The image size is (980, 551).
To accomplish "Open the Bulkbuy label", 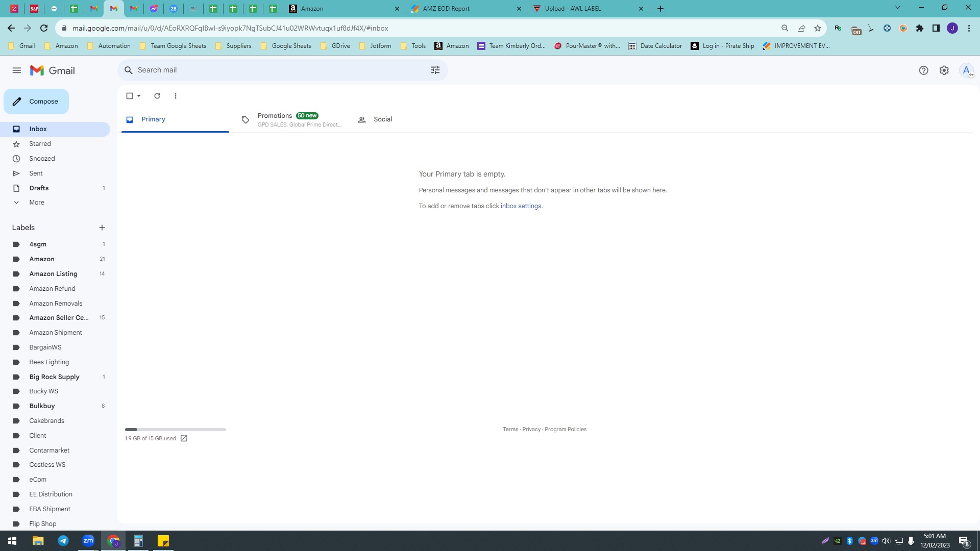I will (55, 406).
